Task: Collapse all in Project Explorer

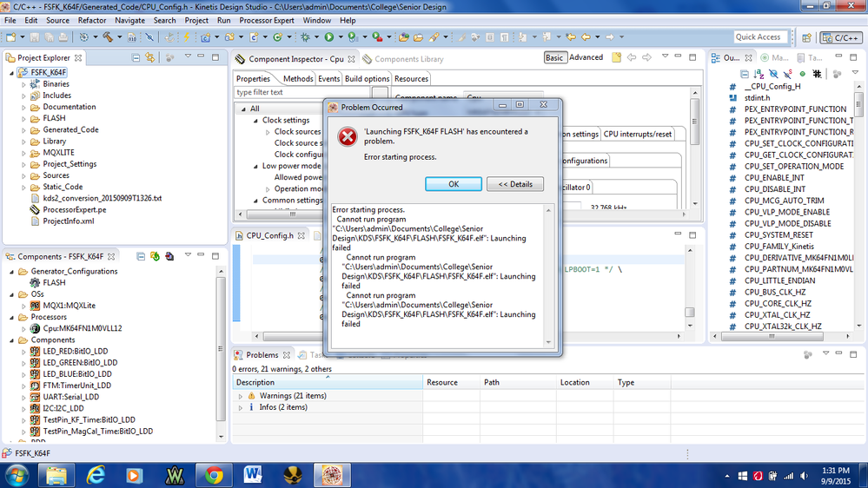Action: [x=136, y=57]
